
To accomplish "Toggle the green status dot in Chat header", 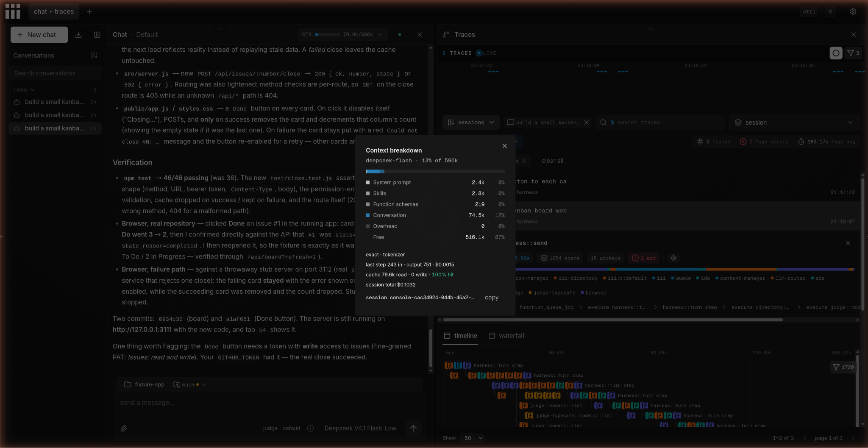I will click(x=400, y=35).
